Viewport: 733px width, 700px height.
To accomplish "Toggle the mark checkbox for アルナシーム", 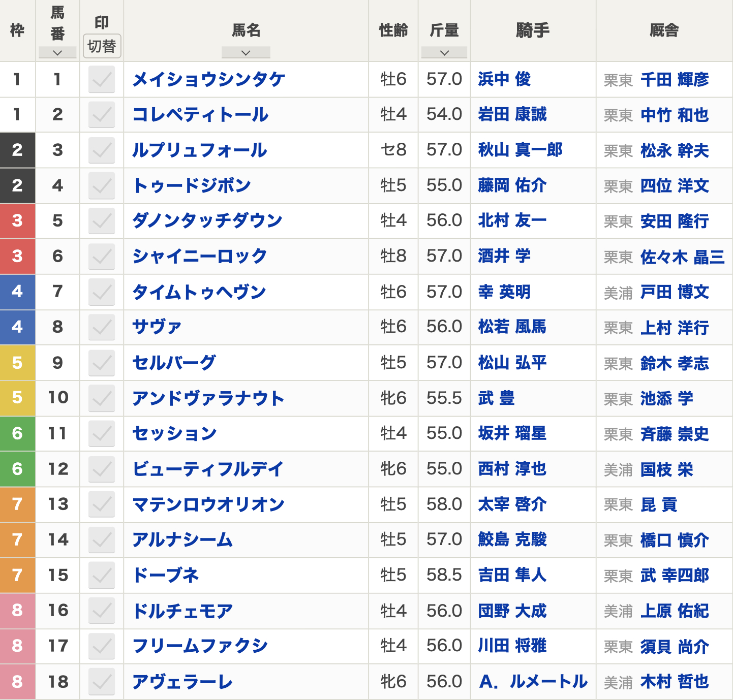I will (x=102, y=539).
